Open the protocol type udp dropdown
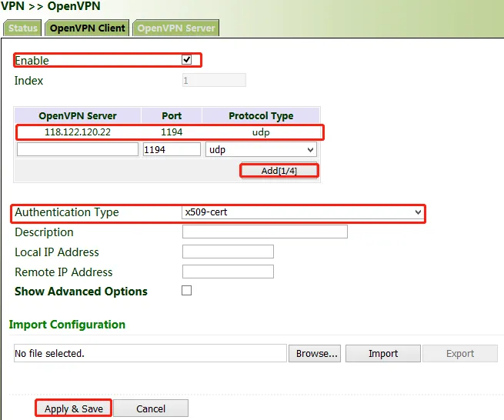Image resolution: width=504 pixels, height=420 pixels. coord(261,150)
